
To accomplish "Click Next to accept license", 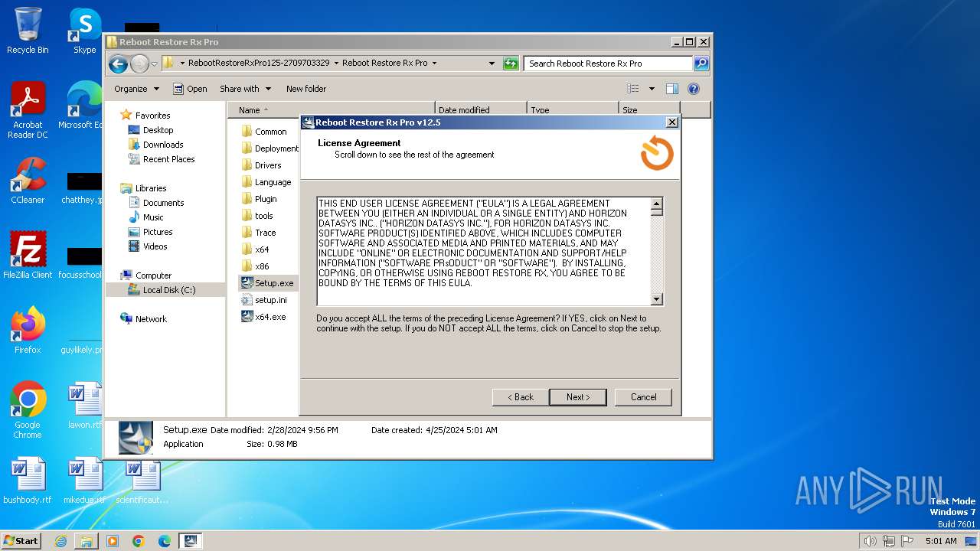I will point(578,397).
